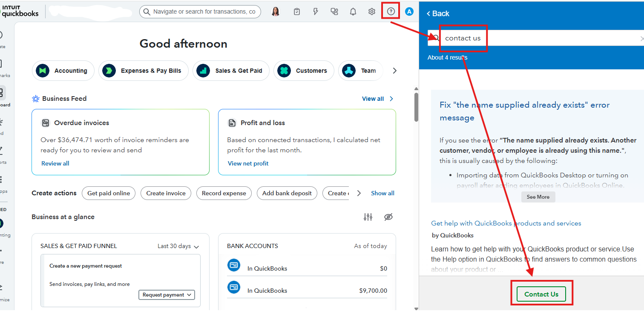Click the Expenses & Pay Bills icon
The width and height of the screenshot is (644, 311).
tap(109, 71)
